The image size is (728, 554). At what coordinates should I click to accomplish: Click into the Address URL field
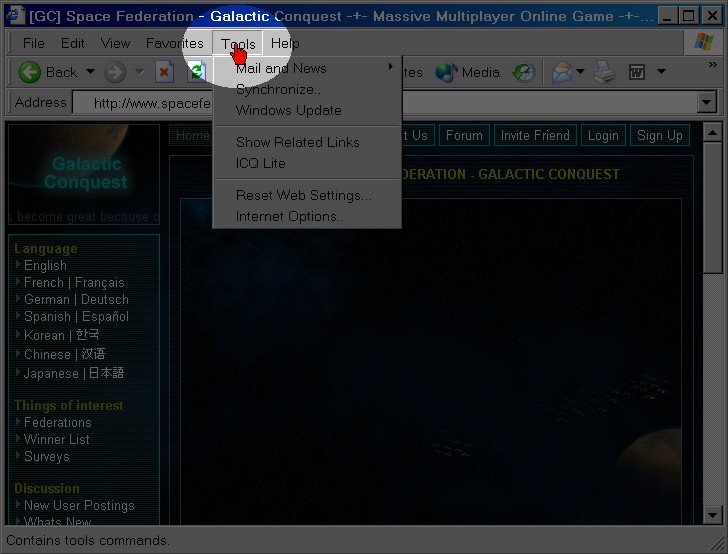pos(150,102)
